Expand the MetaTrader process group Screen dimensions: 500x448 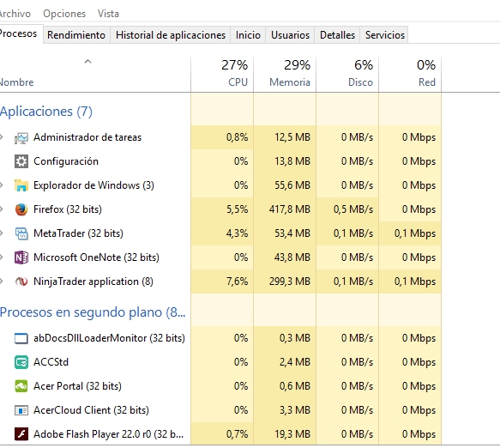pos(2,233)
